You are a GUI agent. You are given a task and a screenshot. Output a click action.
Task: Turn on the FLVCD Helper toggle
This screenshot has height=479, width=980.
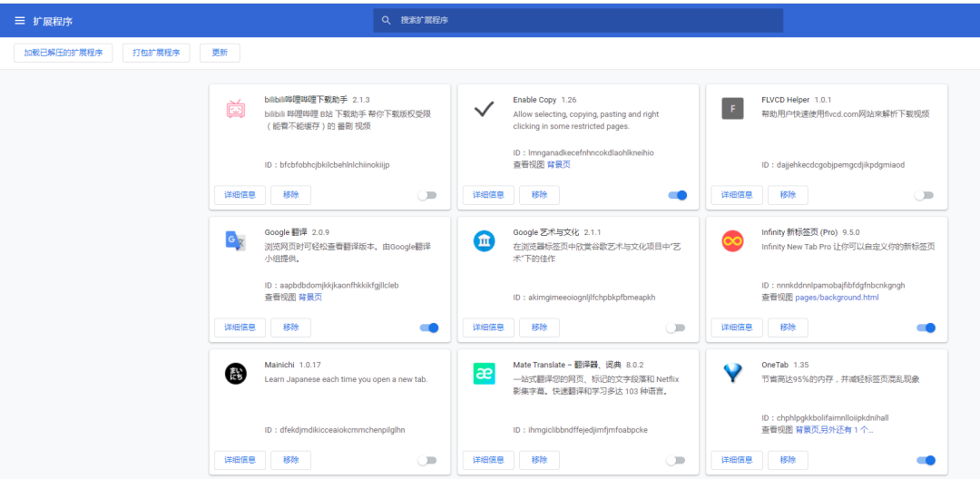925,195
